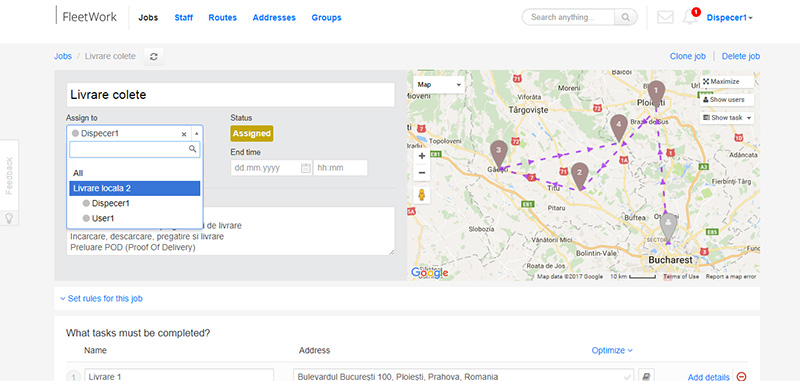Screen dimensions: 800x381
Task: Select the Street View pegman icon
Action: point(422,195)
